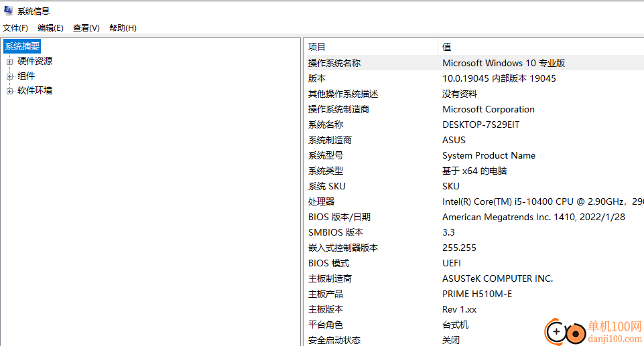This screenshot has height=346, width=644.
Task: Click the ASUS system manufacturer value
Action: 454,140
